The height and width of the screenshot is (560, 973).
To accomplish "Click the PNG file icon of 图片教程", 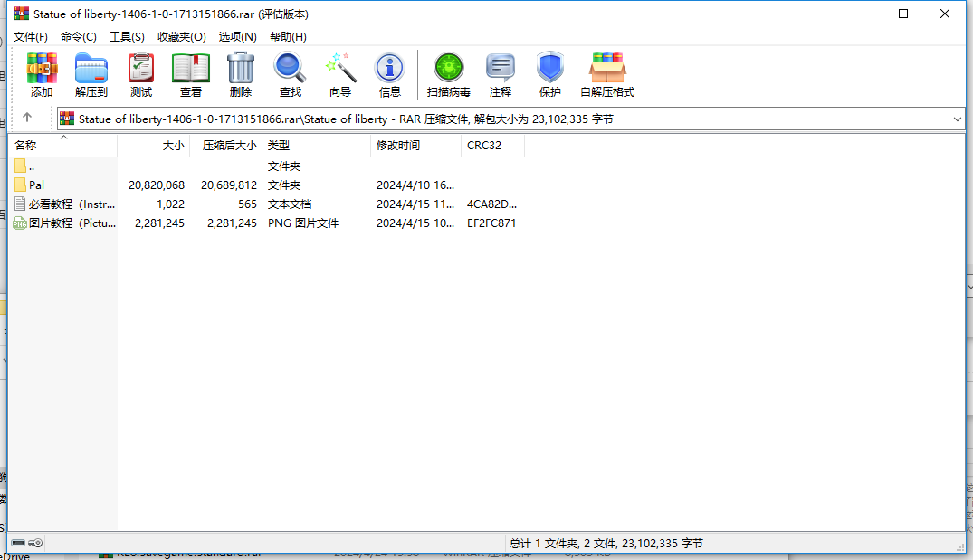I will pos(20,223).
